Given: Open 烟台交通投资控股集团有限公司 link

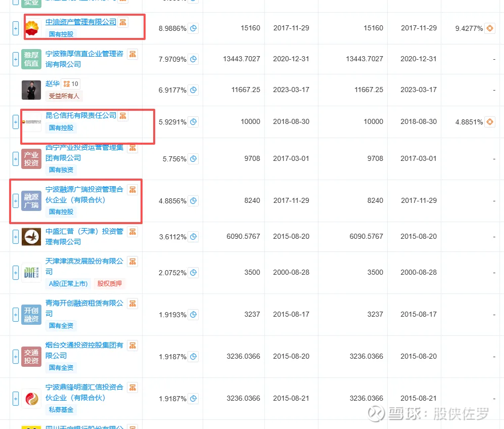Looking at the screenshot, I should (84, 350).
